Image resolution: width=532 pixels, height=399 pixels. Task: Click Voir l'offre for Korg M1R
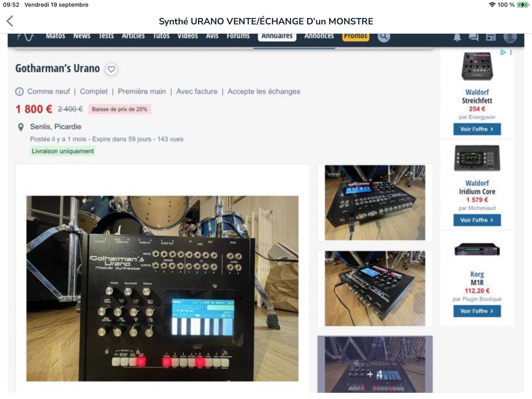click(x=477, y=311)
